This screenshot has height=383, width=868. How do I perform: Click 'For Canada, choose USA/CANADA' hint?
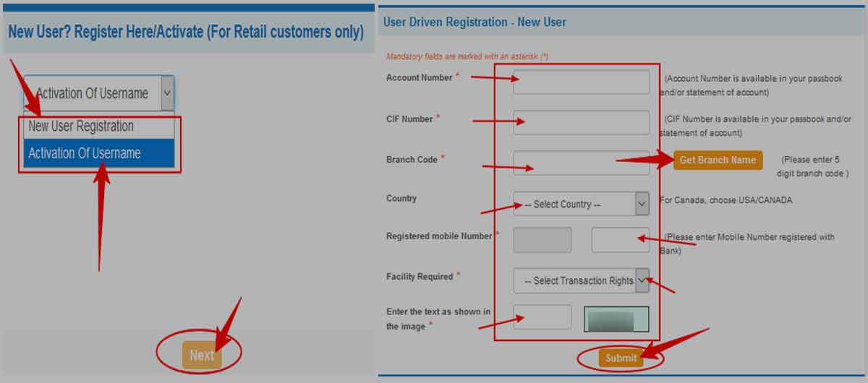[726, 200]
